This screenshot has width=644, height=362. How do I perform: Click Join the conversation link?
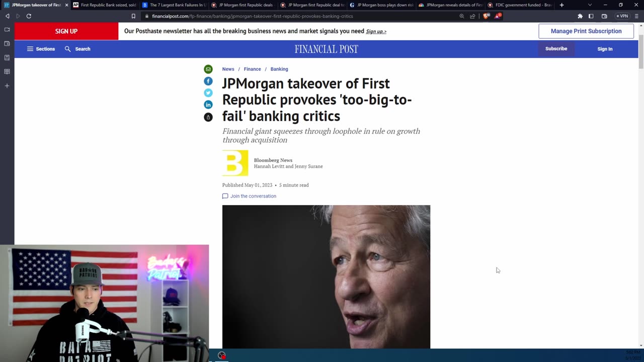click(249, 196)
